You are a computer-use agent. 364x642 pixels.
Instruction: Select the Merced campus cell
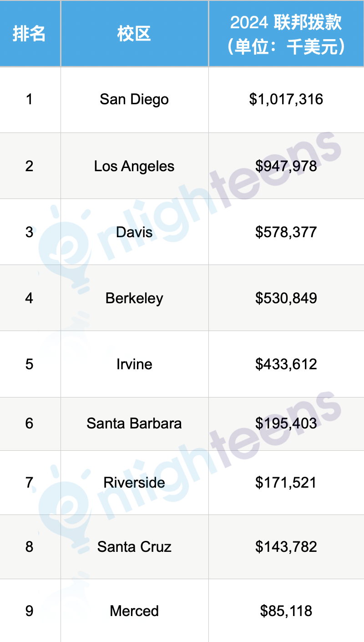(x=134, y=611)
